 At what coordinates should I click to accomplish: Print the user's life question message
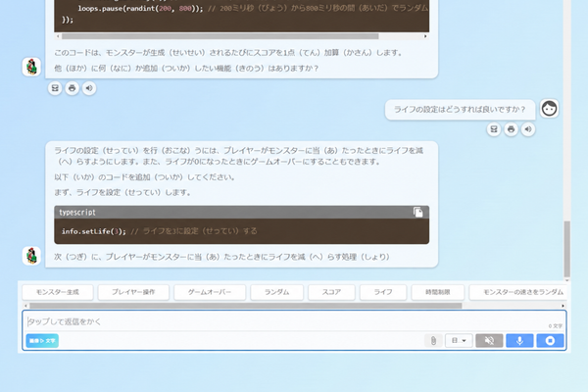click(511, 129)
